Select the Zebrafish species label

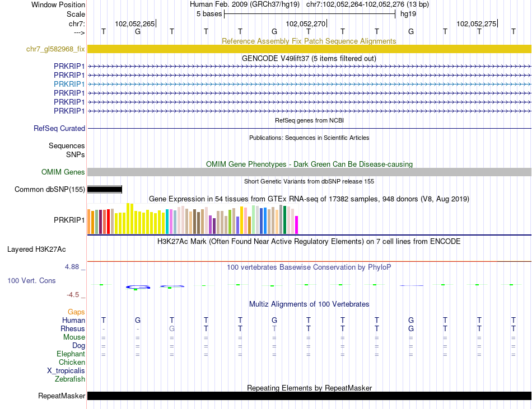coord(70,379)
